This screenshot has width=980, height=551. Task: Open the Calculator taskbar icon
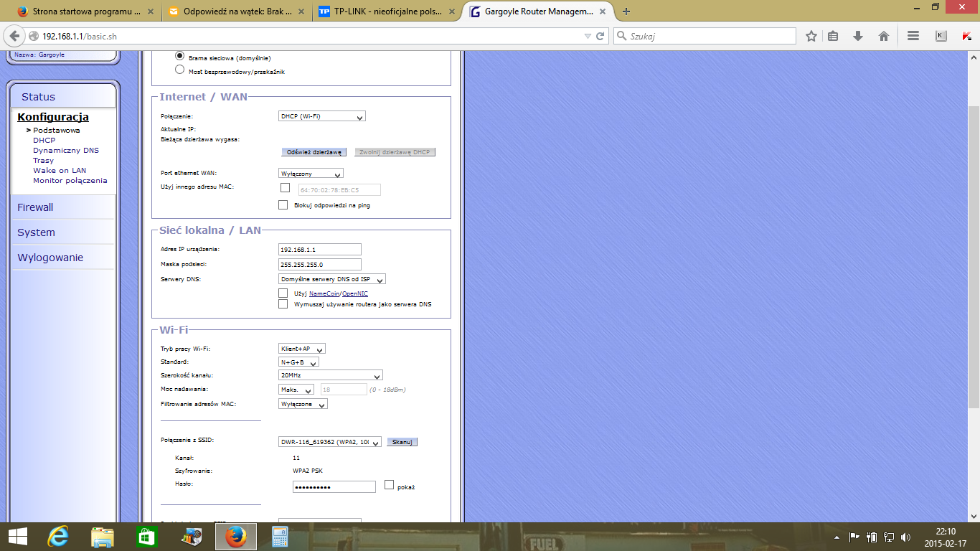(x=279, y=537)
